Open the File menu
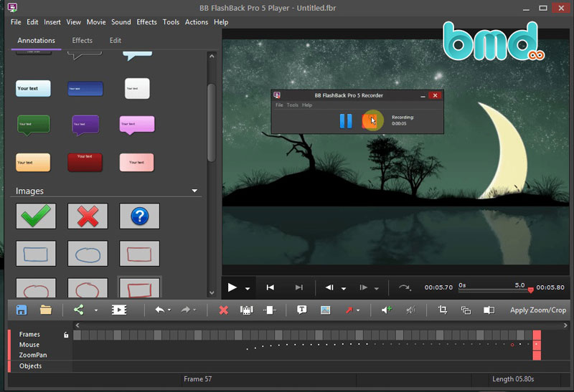Screen dimensions: 574x392 (x=16, y=22)
